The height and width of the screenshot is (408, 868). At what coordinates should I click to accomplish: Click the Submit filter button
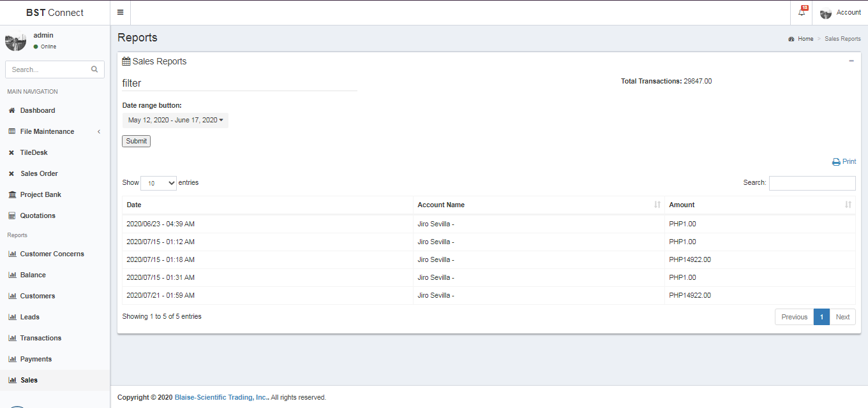136,141
